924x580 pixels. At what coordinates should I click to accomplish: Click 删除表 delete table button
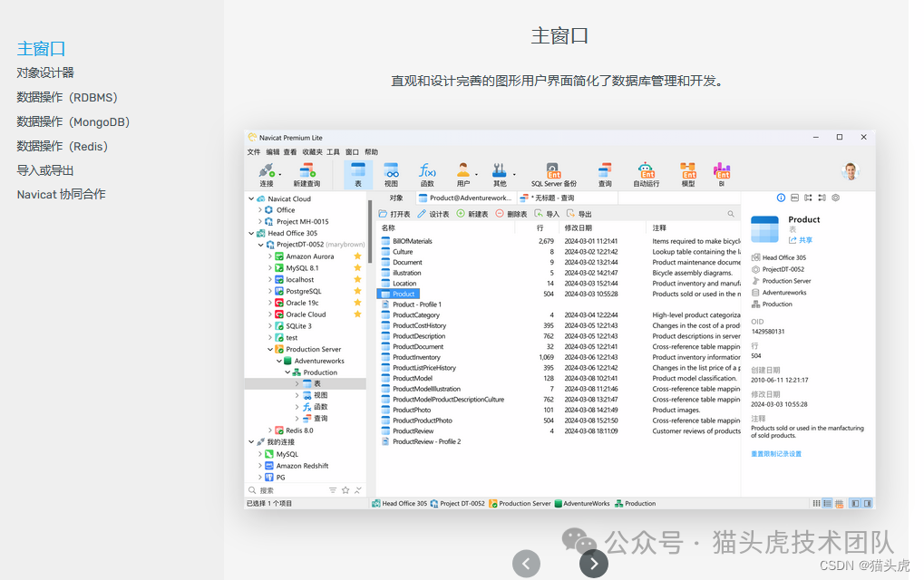[511, 214]
